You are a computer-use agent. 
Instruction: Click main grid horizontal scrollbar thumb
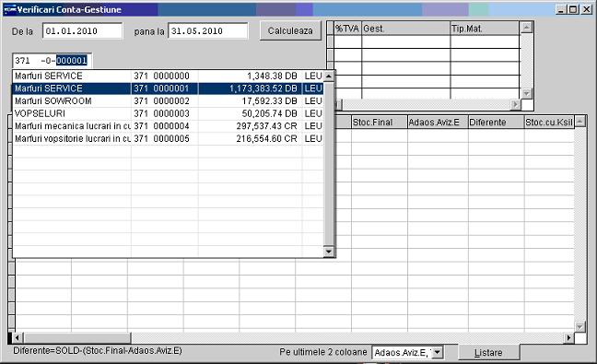(x=77, y=337)
